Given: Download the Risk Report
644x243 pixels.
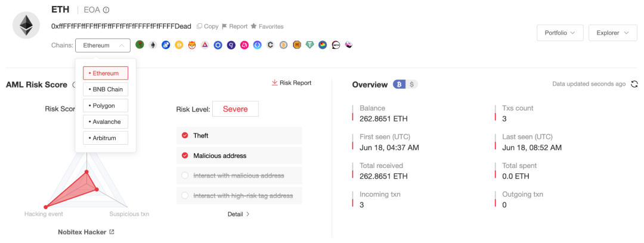Looking at the screenshot, I should (291, 83).
